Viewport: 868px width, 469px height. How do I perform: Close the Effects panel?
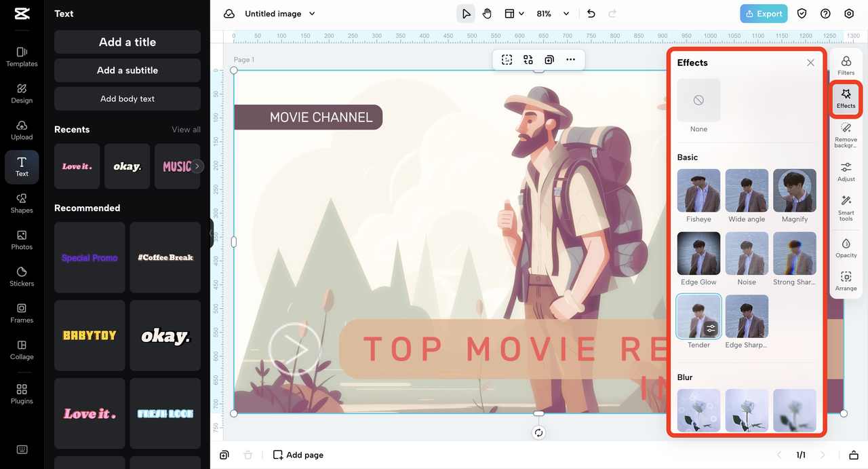tap(810, 62)
